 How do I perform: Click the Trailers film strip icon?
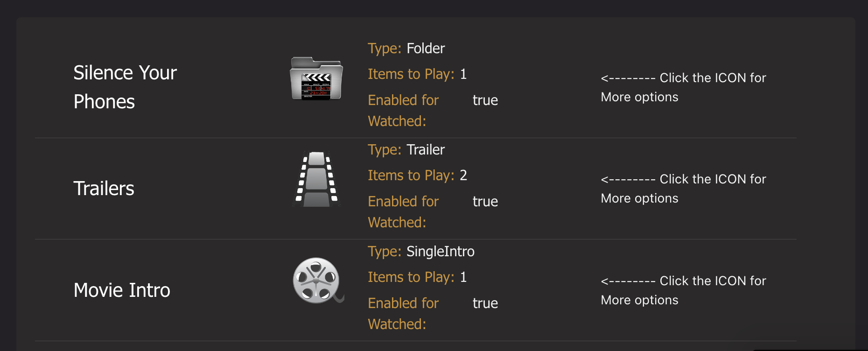tap(316, 179)
